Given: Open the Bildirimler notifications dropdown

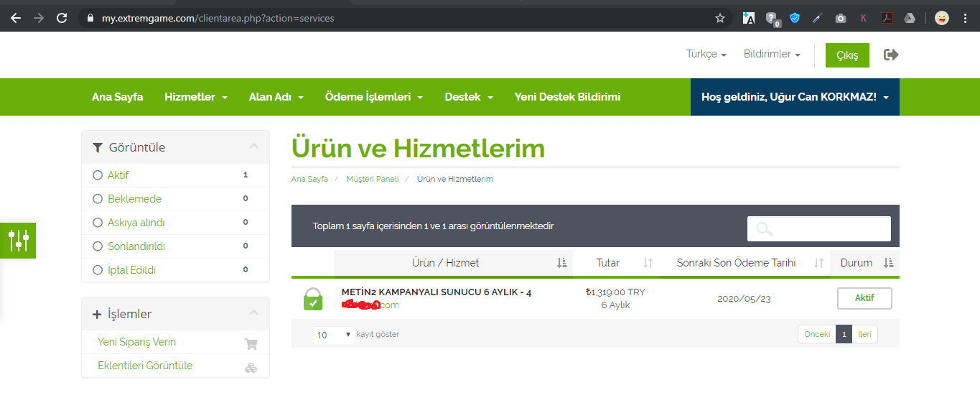Looking at the screenshot, I should point(772,55).
